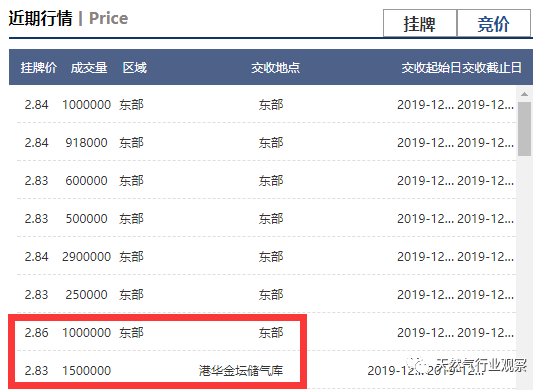
Task: Click the 交收地点 column header
Action: tap(275, 67)
